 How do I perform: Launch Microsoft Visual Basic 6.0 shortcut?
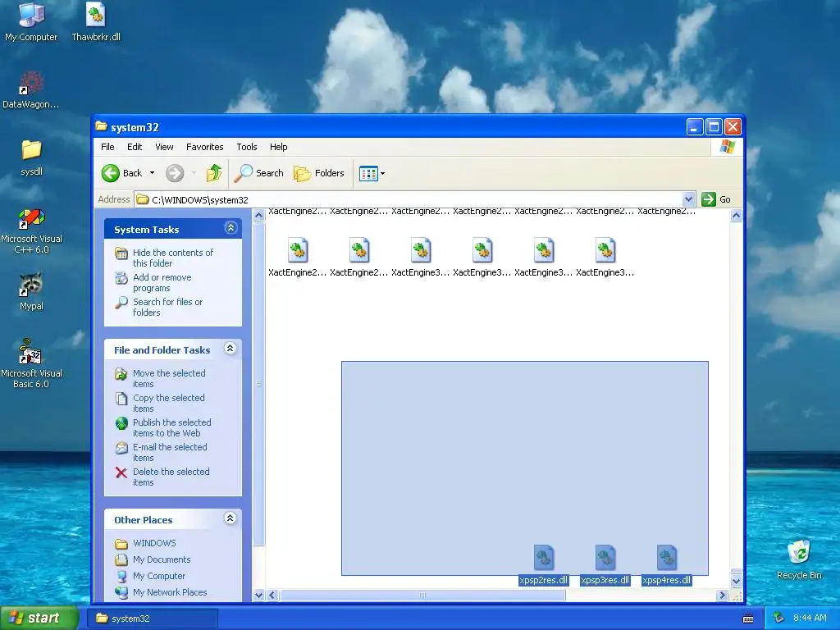[31, 364]
